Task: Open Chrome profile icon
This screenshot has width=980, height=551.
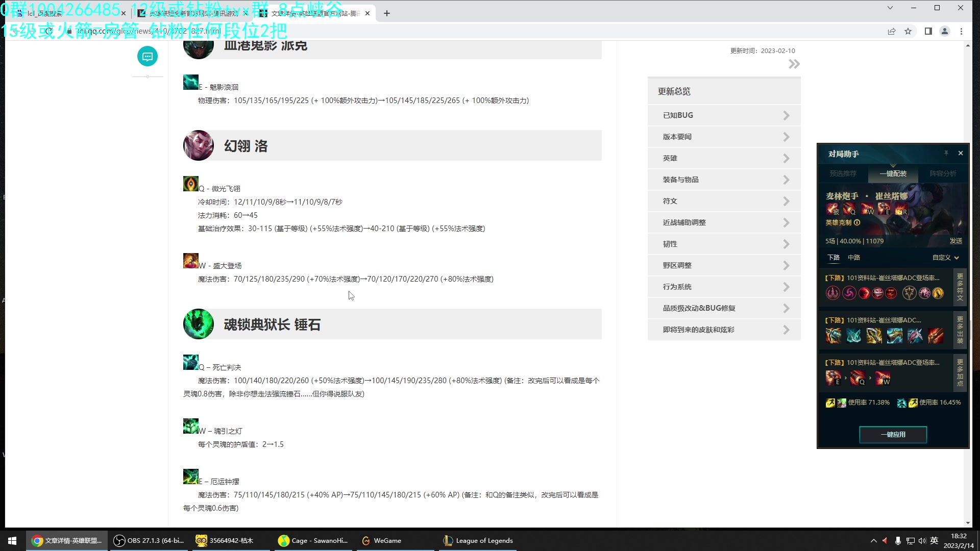Action: tap(945, 31)
